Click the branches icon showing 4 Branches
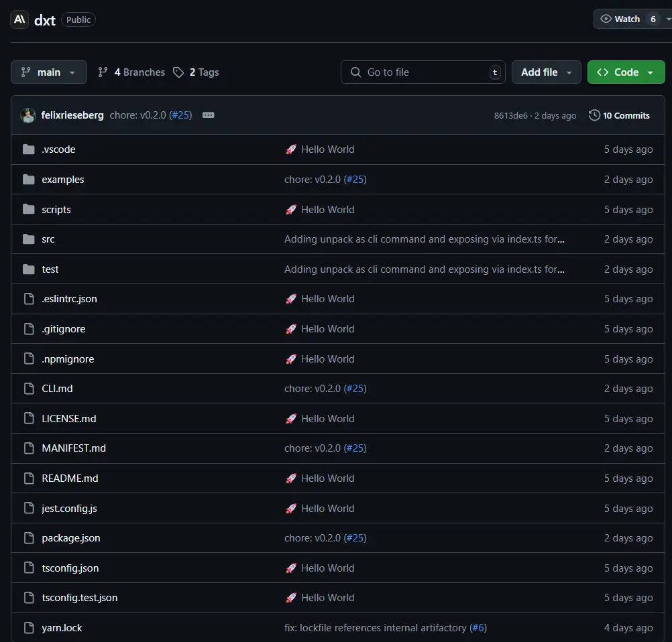 coord(103,72)
